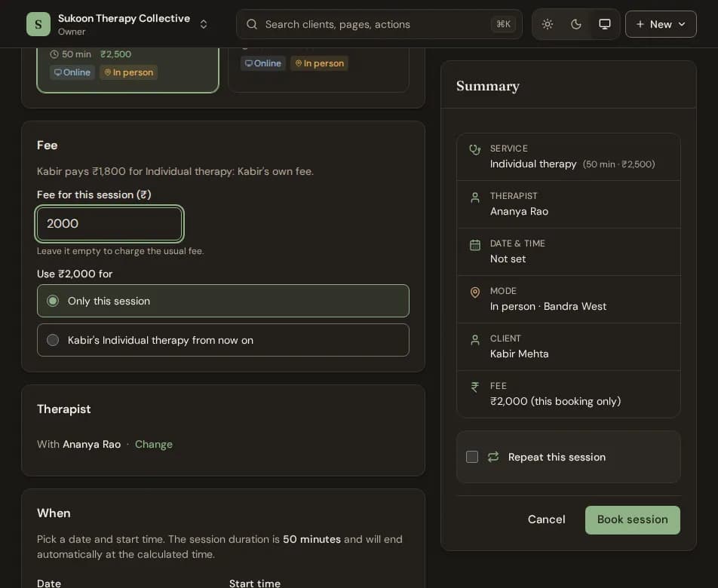Click the Sukoon workspace logo avatar

[x=38, y=24]
